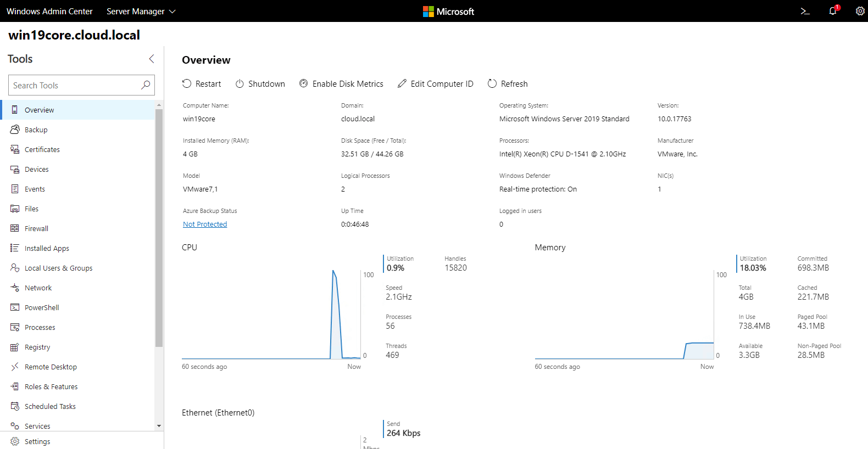This screenshot has width=868, height=449.
Task: Edit Computer ID
Action: (x=436, y=83)
